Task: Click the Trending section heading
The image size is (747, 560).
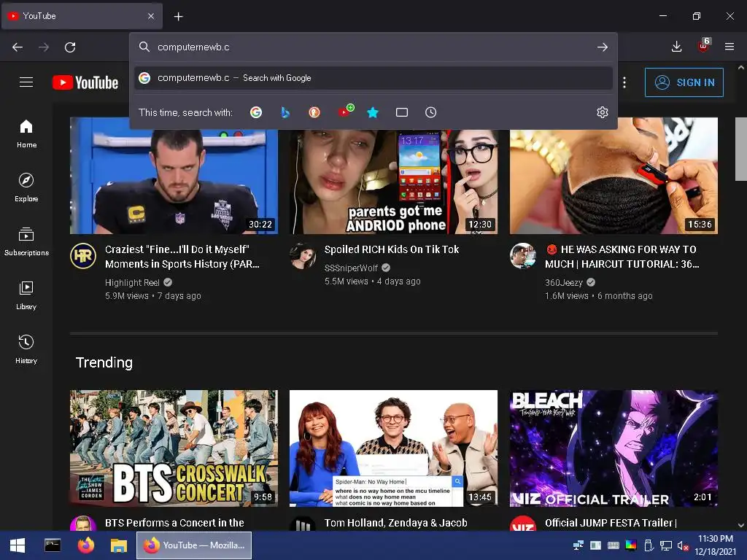Action: coord(104,362)
